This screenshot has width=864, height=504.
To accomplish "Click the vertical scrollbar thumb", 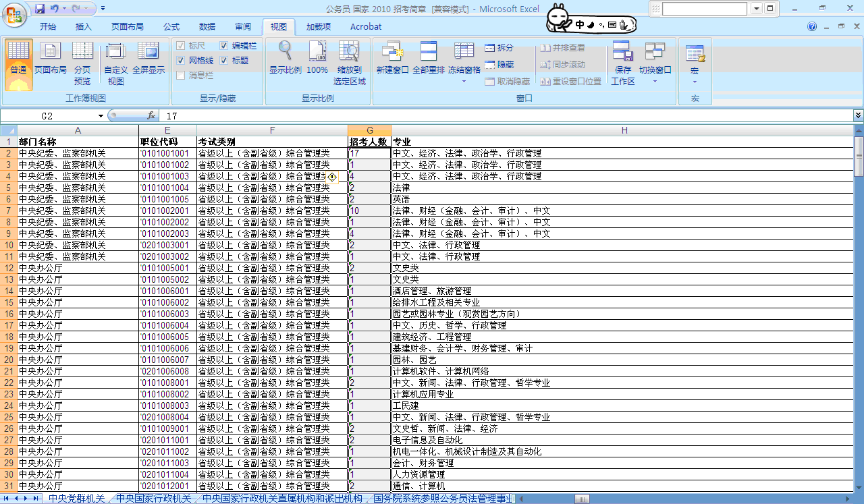I will pyautogui.click(x=859, y=157).
